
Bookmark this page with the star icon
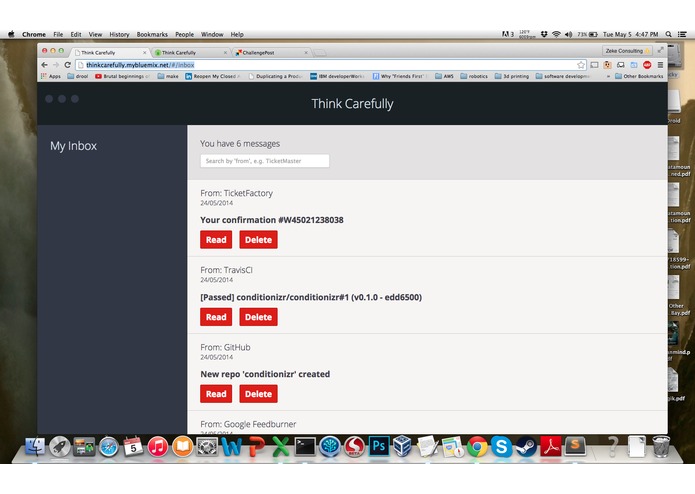tap(581, 65)
